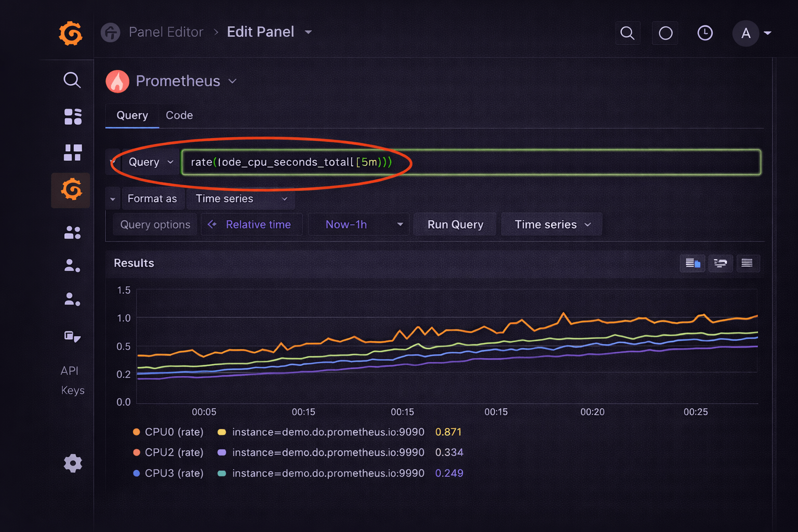Open the clock history icon in top bar
Viewport: 798px width, 532px height.
pos(705,33)
